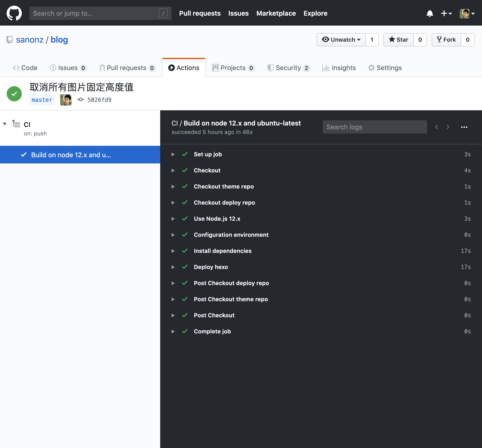The height and width of the screenshot is (448, 482).
Task: Switch to the Security tab
Action: (288, 68)
